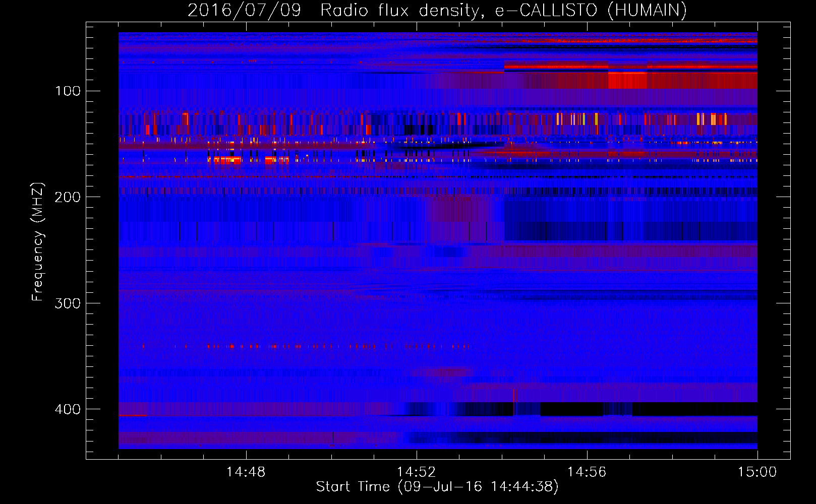Click the '14:52' time tick label
This screenshot has height=504, width=816.
point(417,472)
